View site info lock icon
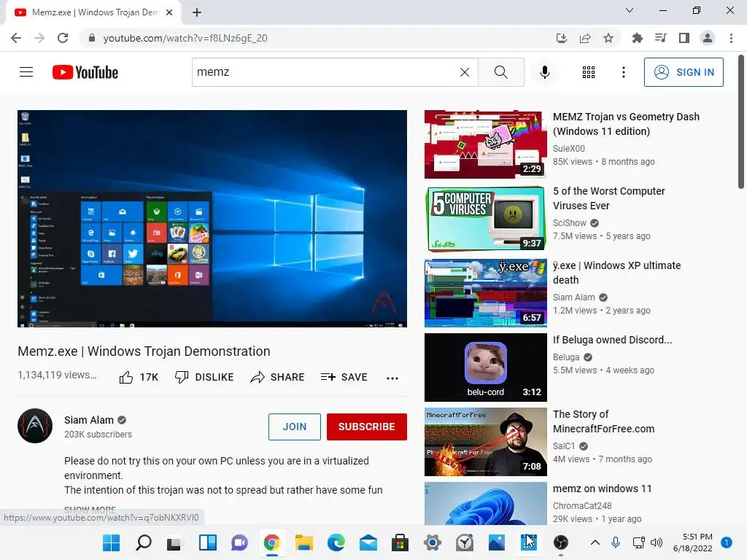Screen dimensions: 747x560 pyautogui.click(x=92, y=38)
